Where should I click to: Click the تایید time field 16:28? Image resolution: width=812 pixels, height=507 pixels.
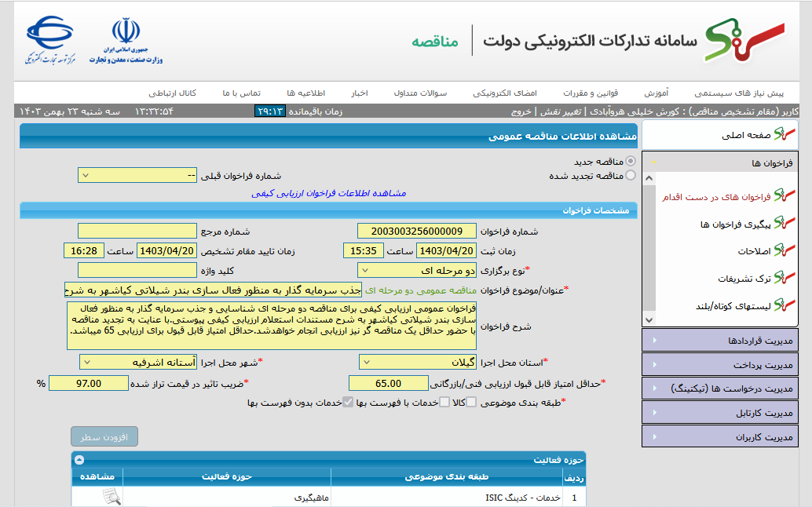pyautogui.click(x=84, y=250)
